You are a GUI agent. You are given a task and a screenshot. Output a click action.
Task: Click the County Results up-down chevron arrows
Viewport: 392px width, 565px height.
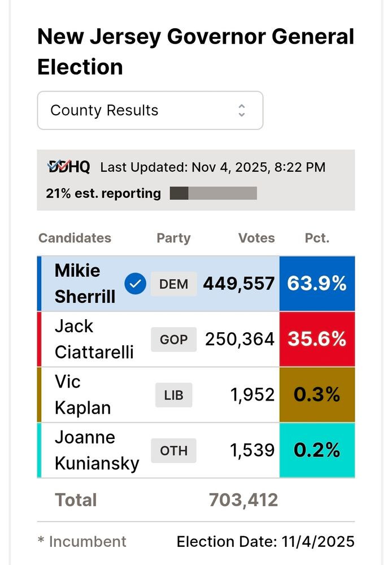pos(242,110)
